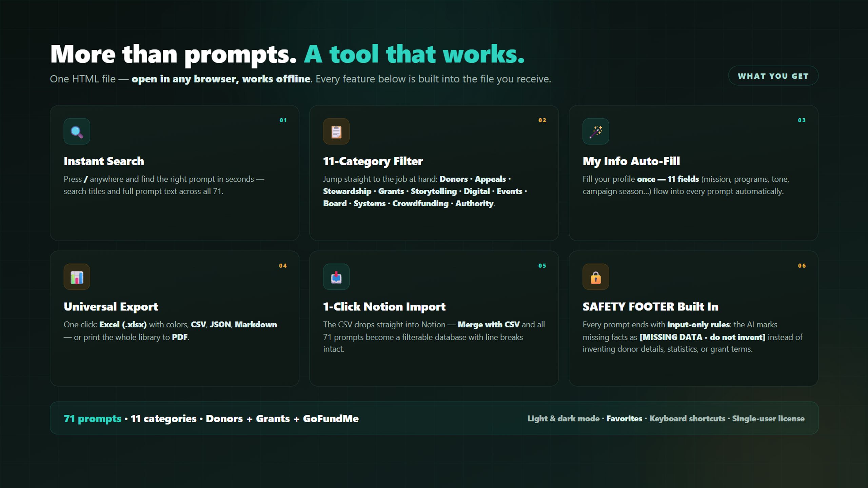Click the inbox tray Notion Import icon
Image resolution: width=868 pixels, height=488 pixels.
pyautogui.click(x=336, y=277)
